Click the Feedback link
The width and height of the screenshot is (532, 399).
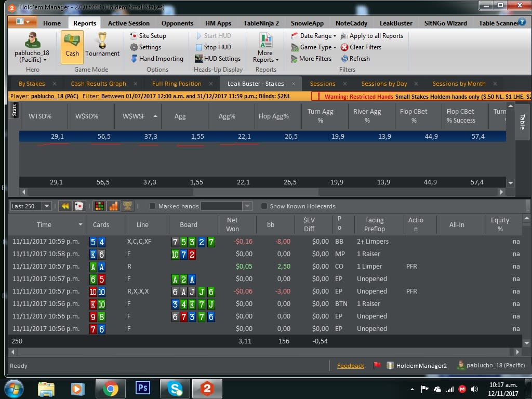(351, 366)
